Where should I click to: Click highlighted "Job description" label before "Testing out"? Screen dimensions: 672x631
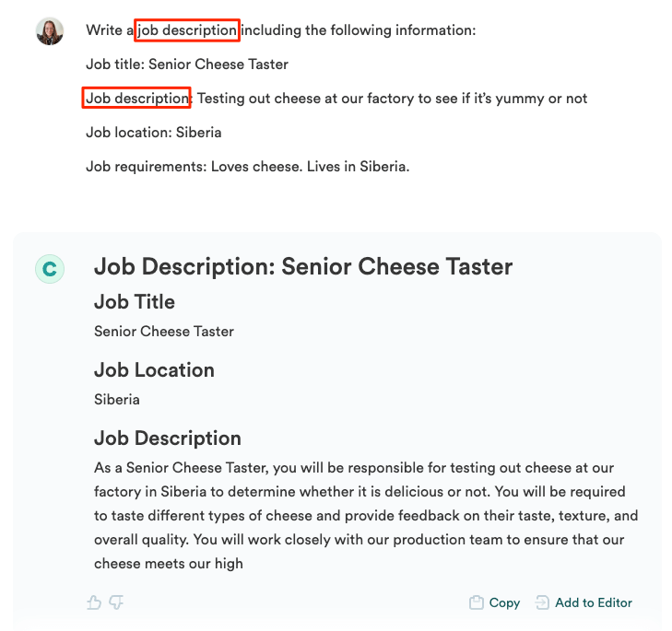[136, 98]
